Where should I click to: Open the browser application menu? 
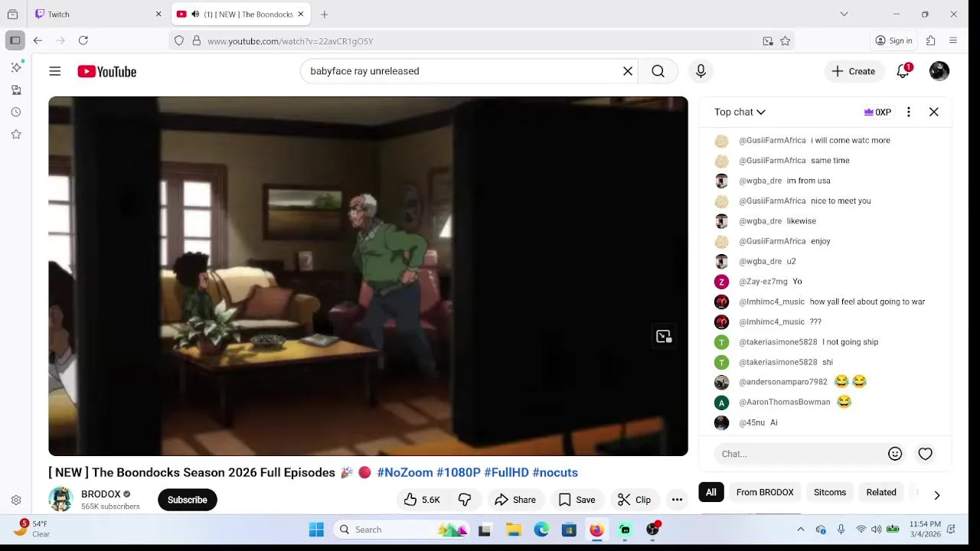(953, 41)
